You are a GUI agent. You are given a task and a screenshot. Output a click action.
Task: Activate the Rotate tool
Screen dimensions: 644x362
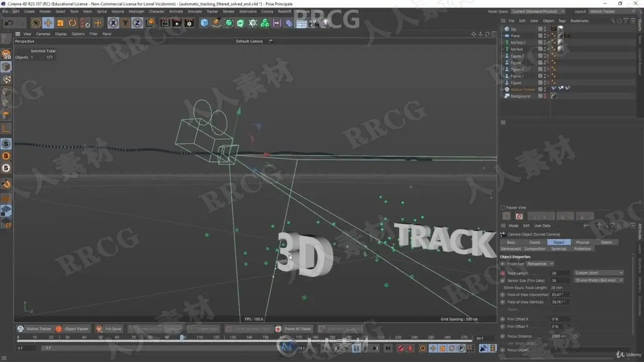[72, 23]
